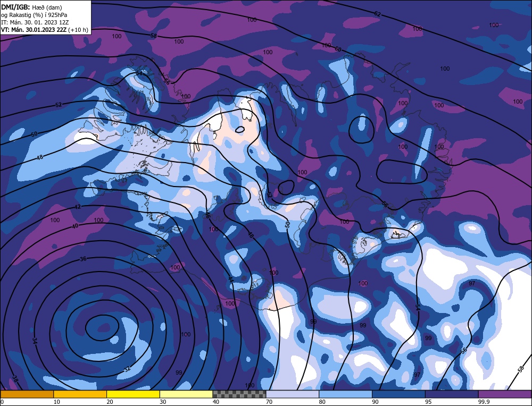Click the "62" height contour label
The height and width of the screenshot is (406, 532).
click(378, 14)
